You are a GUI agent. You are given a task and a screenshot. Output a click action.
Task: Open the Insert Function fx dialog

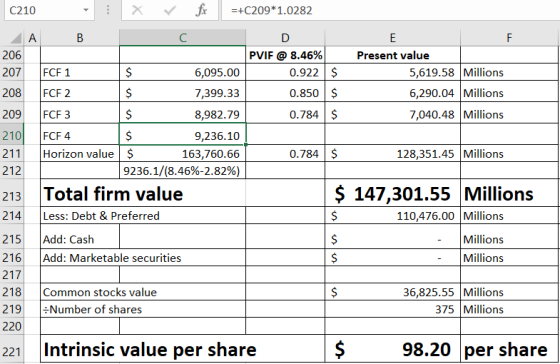point(201,10)
